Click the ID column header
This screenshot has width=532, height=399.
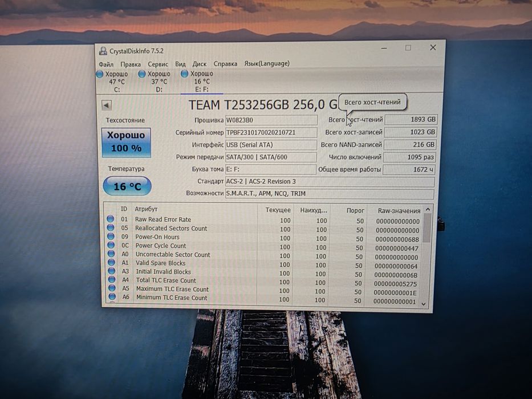click(124, 209)
